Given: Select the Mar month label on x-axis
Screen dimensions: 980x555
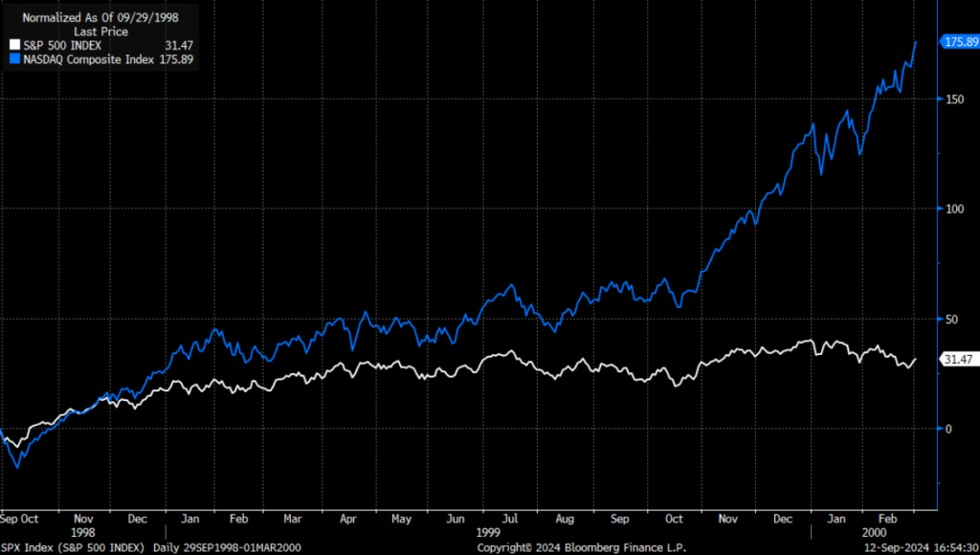Looking at the screenshot, I should point(293,518).
